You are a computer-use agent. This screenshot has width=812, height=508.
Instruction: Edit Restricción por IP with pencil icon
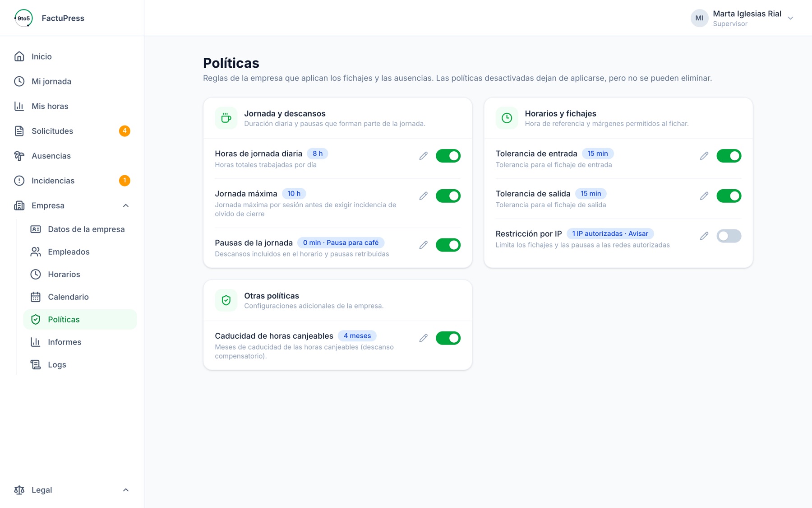[x=704, y=236]
